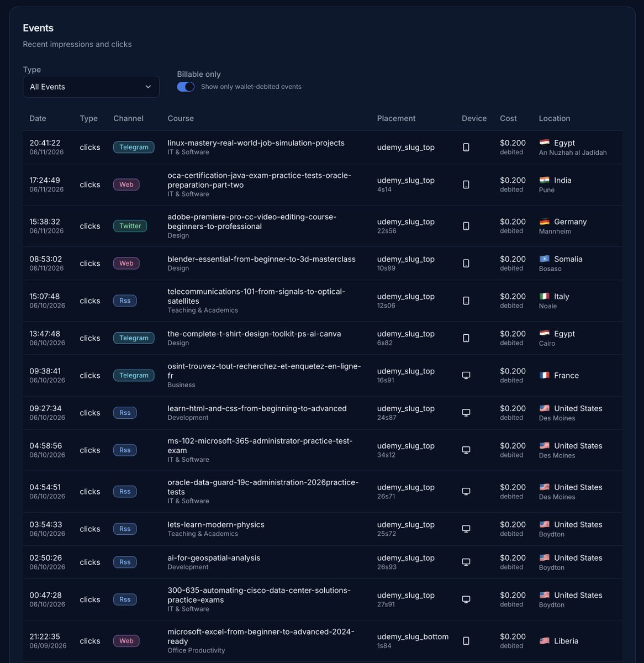644x663 pixels.
Task: Click mobile device icon in blender-essential row
Action: [x=466, y=264]
